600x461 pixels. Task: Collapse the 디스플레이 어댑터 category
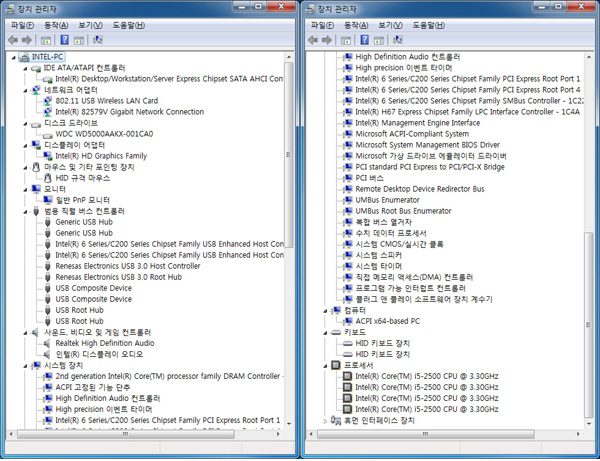[x=25, y=146]
